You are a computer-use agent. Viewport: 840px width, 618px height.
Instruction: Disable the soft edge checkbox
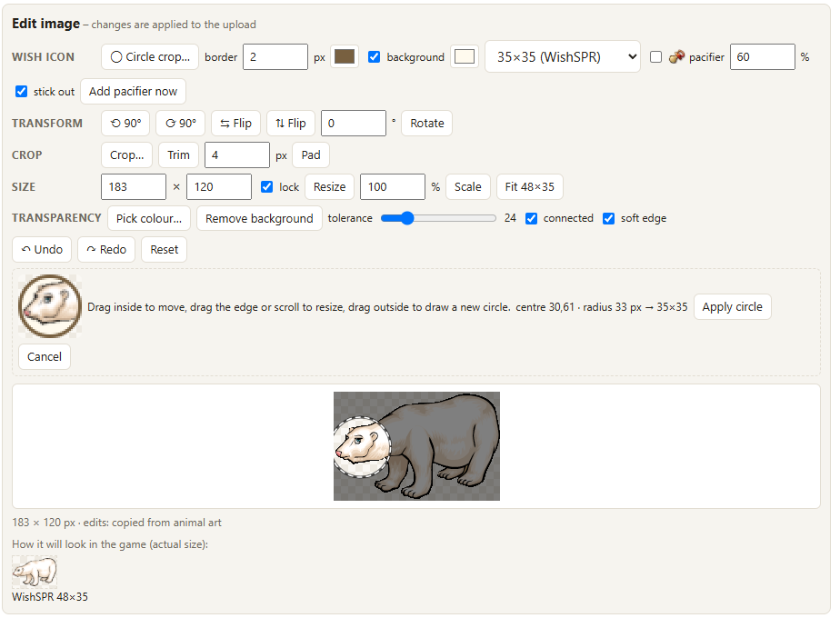(608, 218)
